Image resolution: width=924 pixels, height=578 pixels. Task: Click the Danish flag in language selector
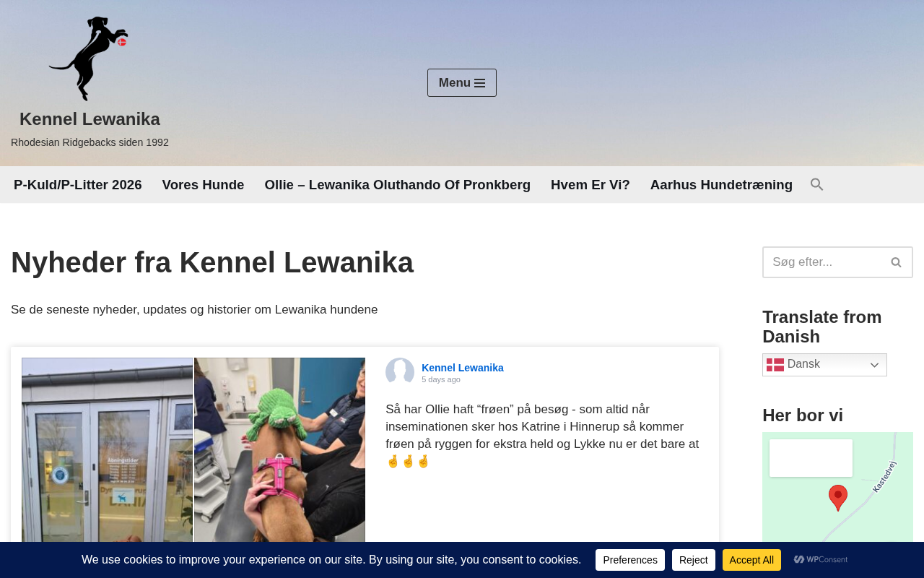(775, 365)
